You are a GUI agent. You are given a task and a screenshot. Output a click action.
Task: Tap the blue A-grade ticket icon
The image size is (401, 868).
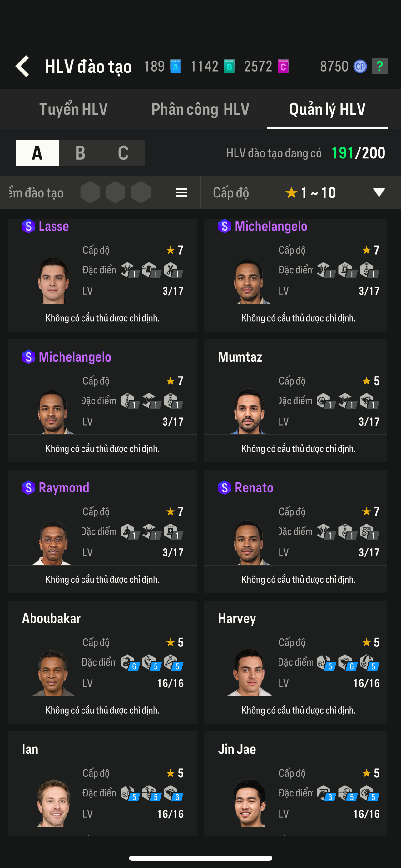pyautogui.click(x=176, y=66)
